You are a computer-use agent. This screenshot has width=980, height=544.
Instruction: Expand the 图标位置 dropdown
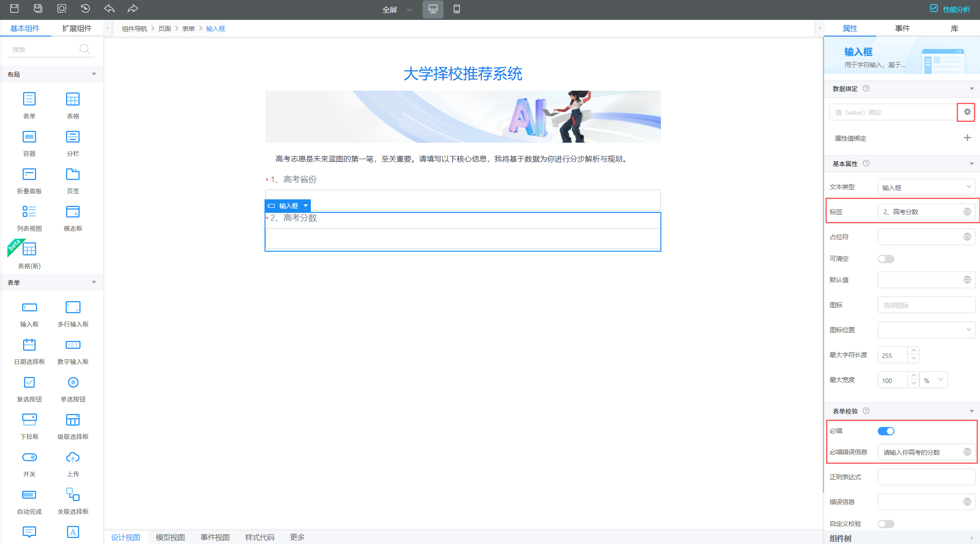[x=926, y=330]
